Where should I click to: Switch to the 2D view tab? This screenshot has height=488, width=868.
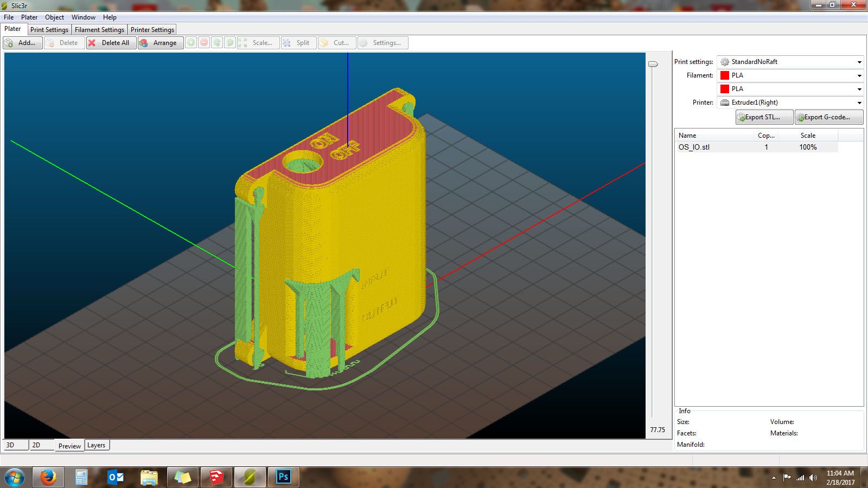37,445
